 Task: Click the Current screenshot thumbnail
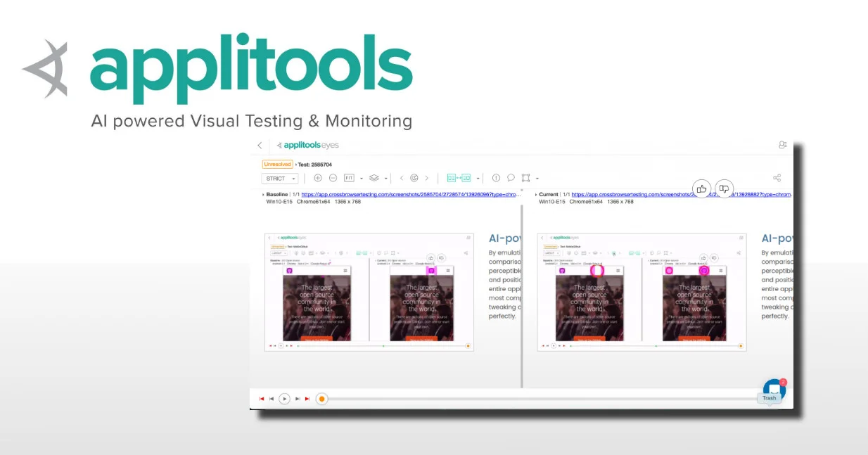[x=642, y=292]
